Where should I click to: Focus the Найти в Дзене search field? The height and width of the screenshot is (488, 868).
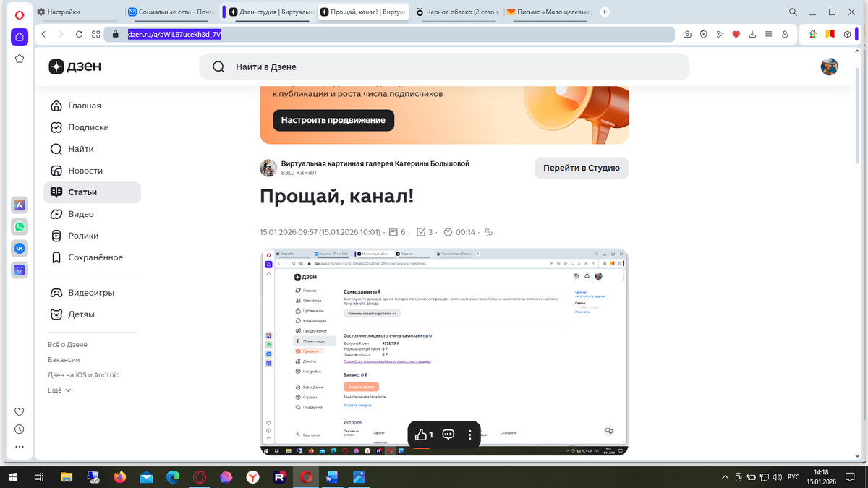point(444,67)
